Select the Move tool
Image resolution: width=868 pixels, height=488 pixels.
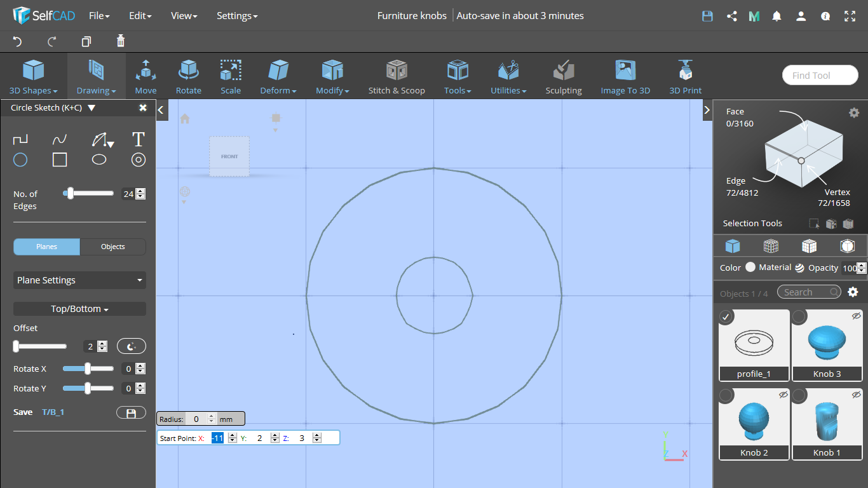point(146,76)
